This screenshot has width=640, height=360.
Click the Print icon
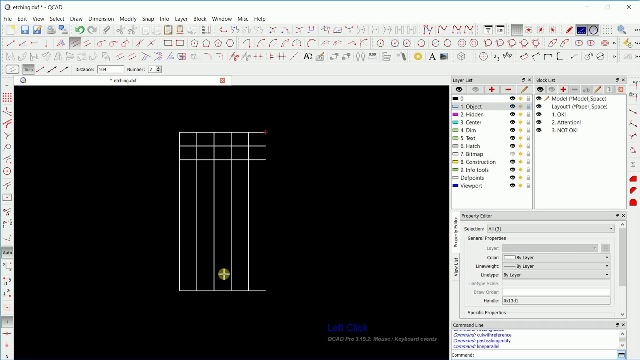(x=51, y=30)
